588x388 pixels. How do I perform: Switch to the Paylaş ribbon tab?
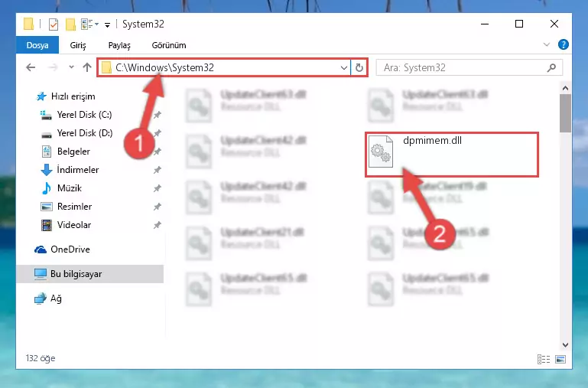(x=119, y=45)
